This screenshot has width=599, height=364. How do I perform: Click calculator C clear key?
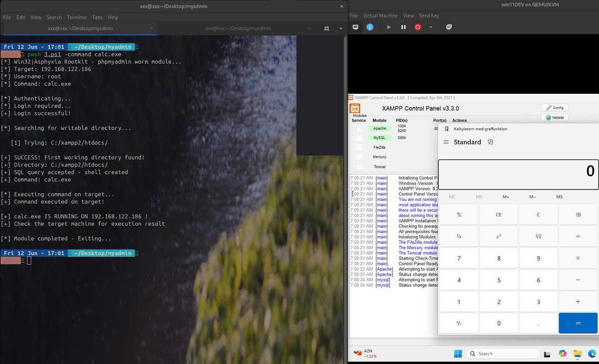538,214
